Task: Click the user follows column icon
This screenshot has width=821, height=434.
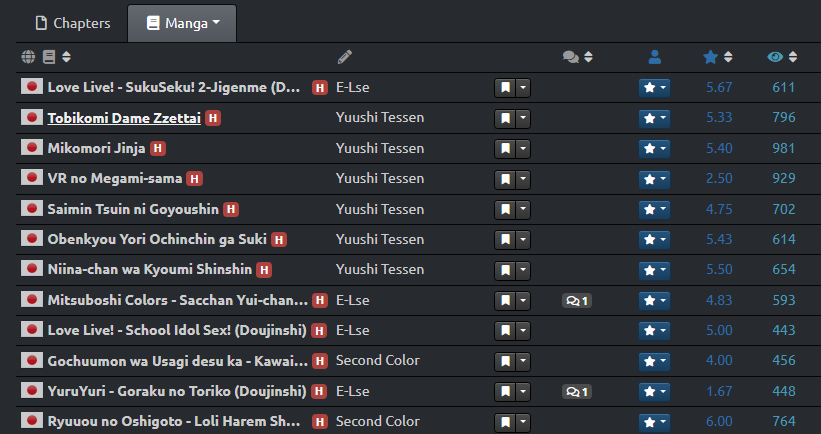Action: (654, 57)
